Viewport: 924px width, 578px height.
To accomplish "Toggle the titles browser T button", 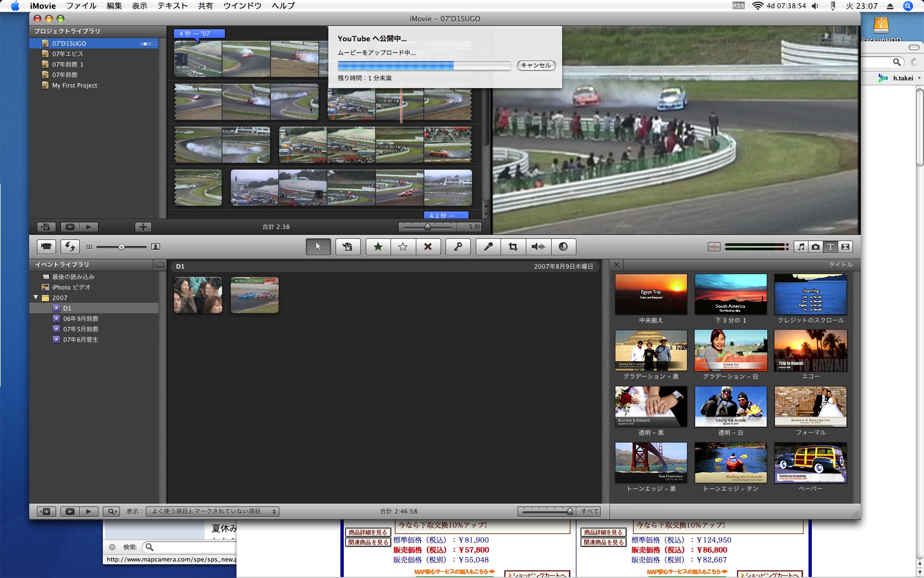I will (831, 247).
